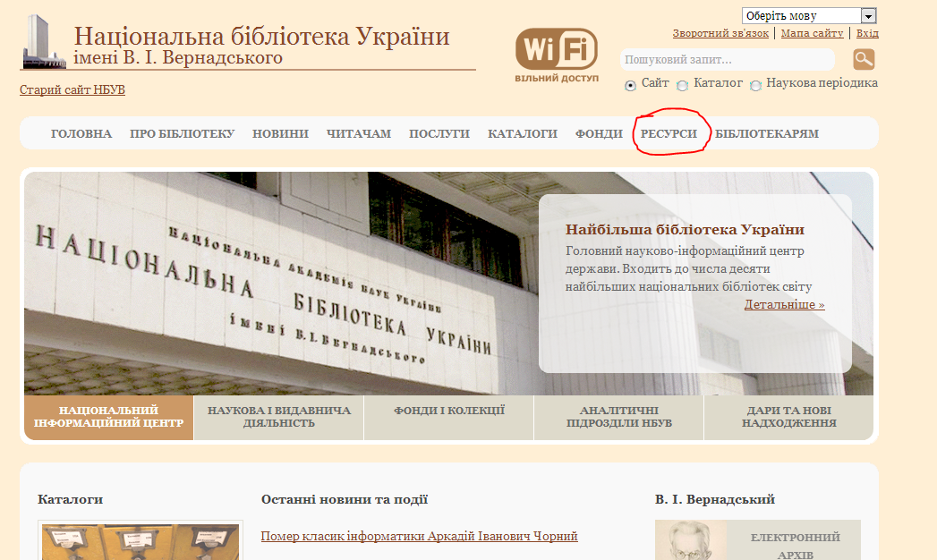Viewport: 937px width, 560px height.
Task: Open the language selection dropdown
Action: (x=809, y=15)
